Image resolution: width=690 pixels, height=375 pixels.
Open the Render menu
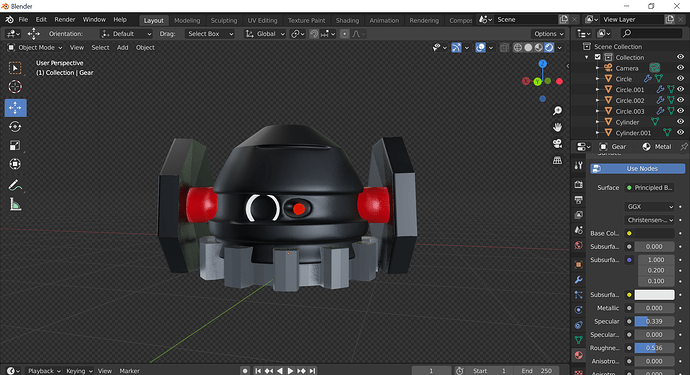point(65,20)
